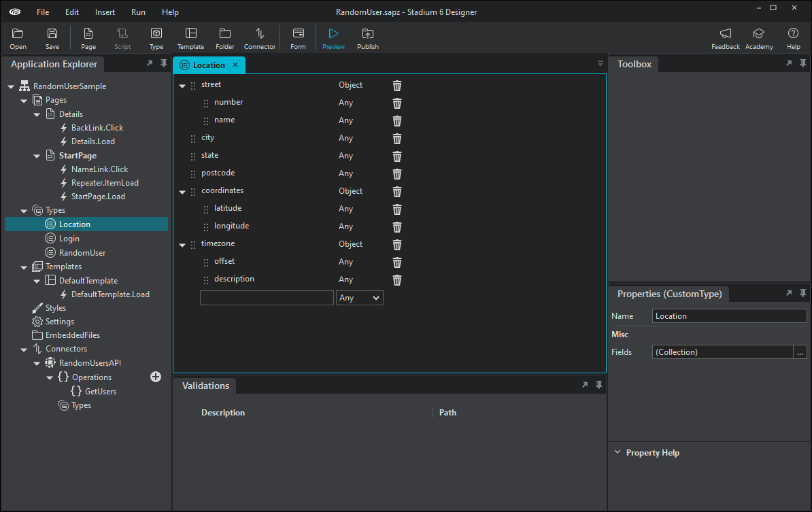Add operation with plus icon beside Operations
This screenshot has height=512, width=812.
(x=155, y=377)
